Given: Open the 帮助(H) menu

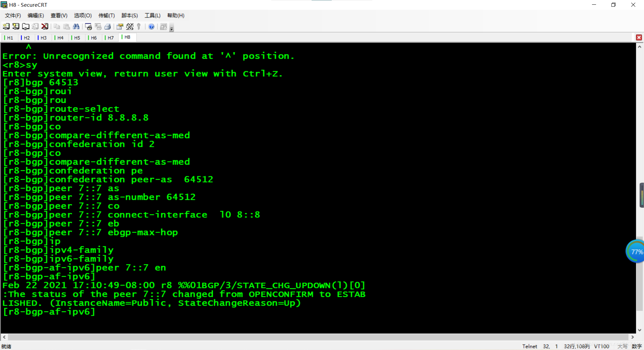Looking at the screenshot, I should [x=176, y=15].
